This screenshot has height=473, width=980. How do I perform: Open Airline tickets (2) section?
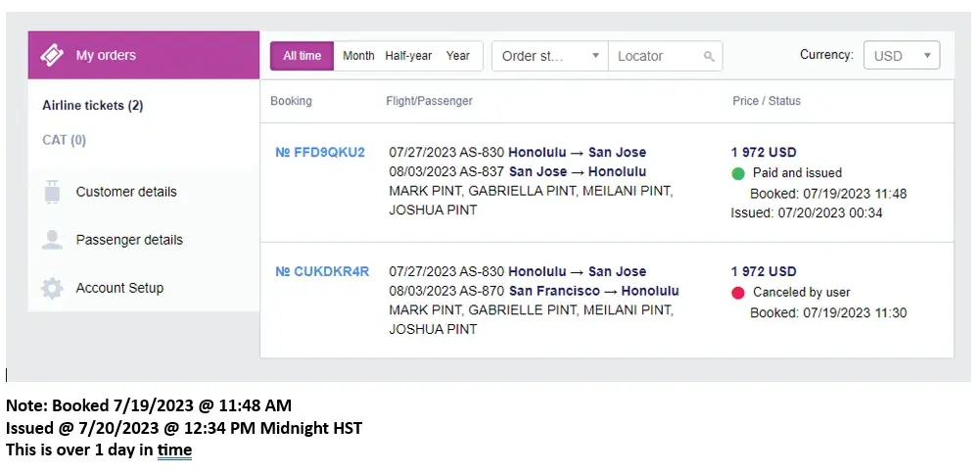(x=93, y=105)
